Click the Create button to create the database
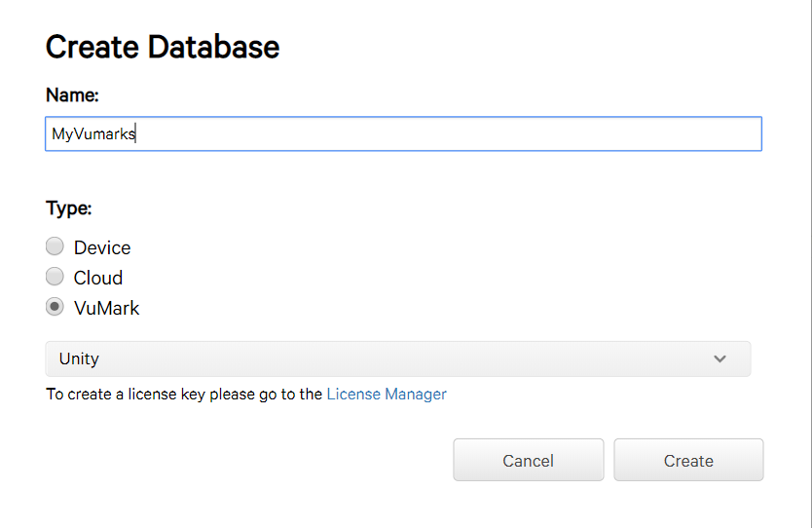The width and height of the screenshot is (812, 528). pyautogui.click(x=688, y=460)
